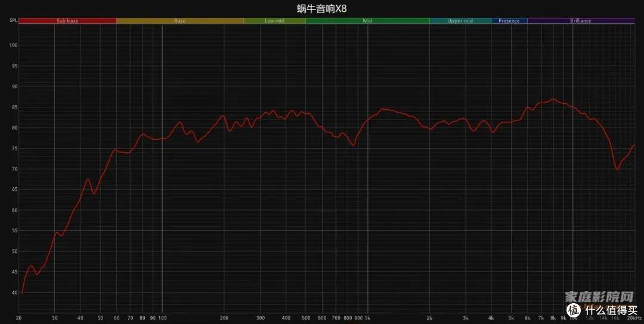The width and height of the screenshot is (644, 324).
Task: Click the SPL axis label
Action: pos(13,20)
